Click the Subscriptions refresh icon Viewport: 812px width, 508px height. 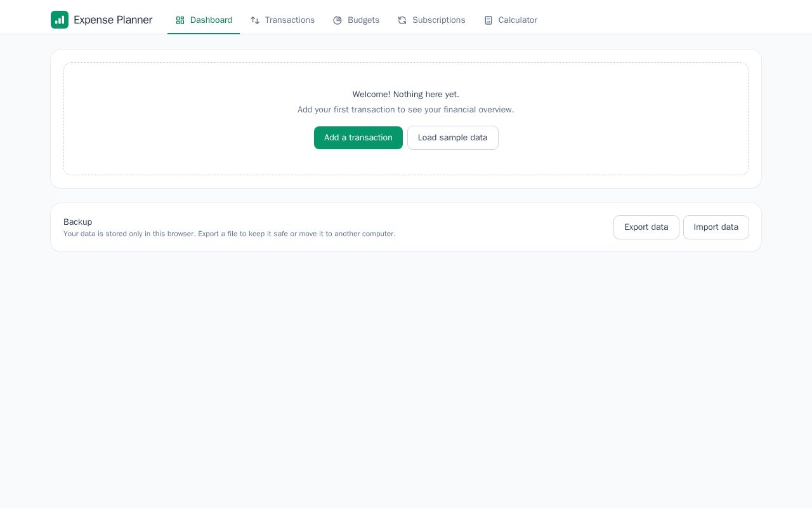402,20
